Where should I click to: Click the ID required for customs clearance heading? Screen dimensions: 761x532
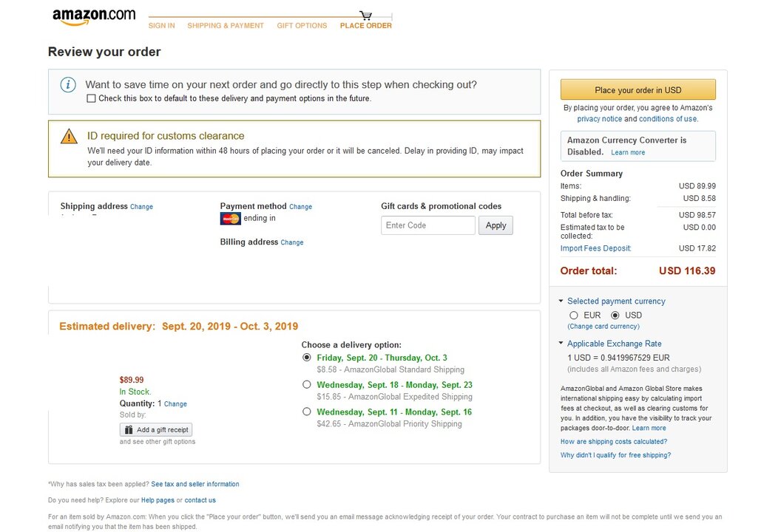(x=166, y=136)
